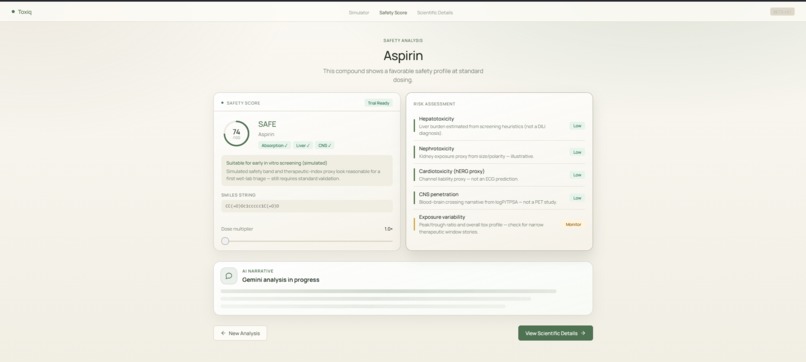Click the faded button at the header's right end

[x=782, y=12]
